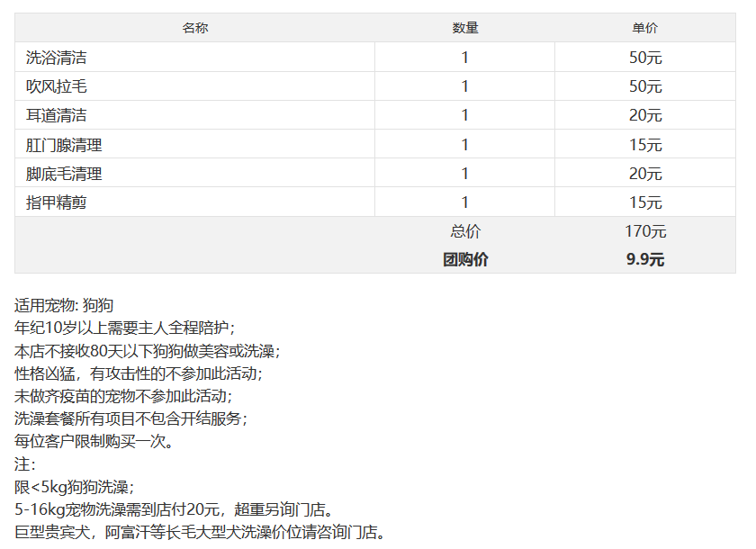Click the 总价 label
This screenshot has height=549, width=756.
point(465,231)
